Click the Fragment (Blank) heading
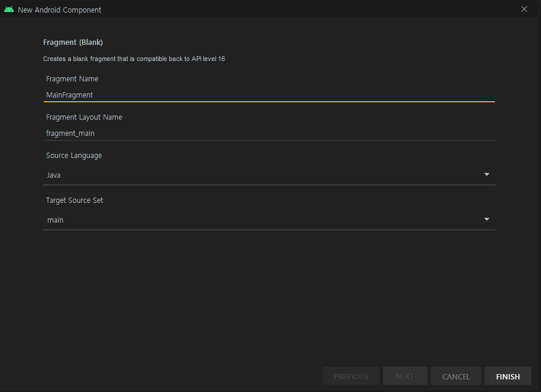Viewport: 541px width, 392px height. (73, 42)
